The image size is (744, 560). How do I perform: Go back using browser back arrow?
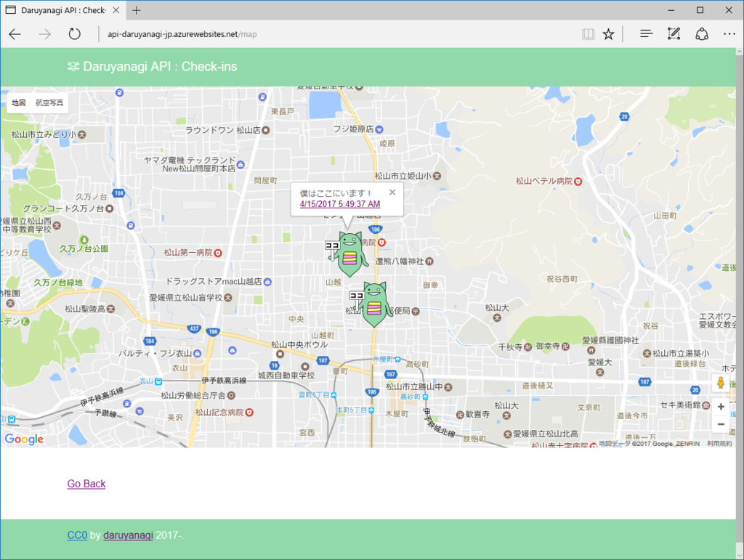pyautogui.click(x=15, y=34)
